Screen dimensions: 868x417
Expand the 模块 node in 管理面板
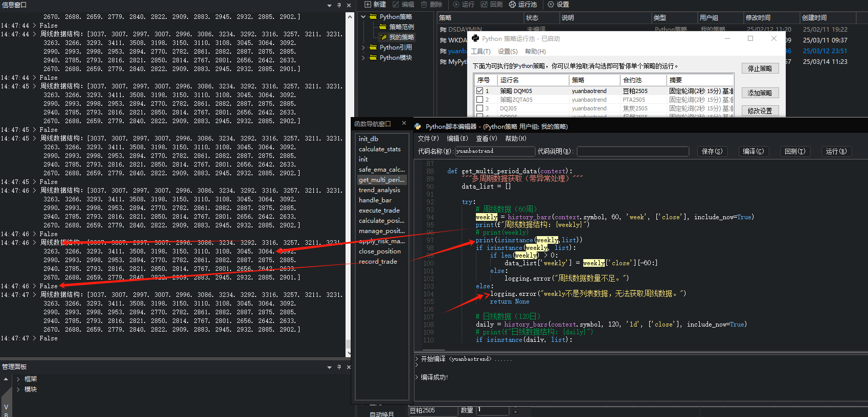[x=18, y=389]
